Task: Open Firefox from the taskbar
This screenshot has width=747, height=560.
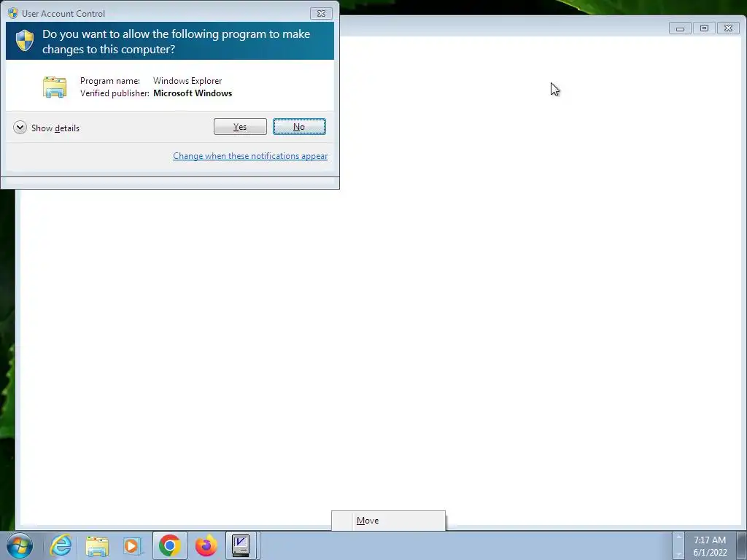Action: pos(206,545)
